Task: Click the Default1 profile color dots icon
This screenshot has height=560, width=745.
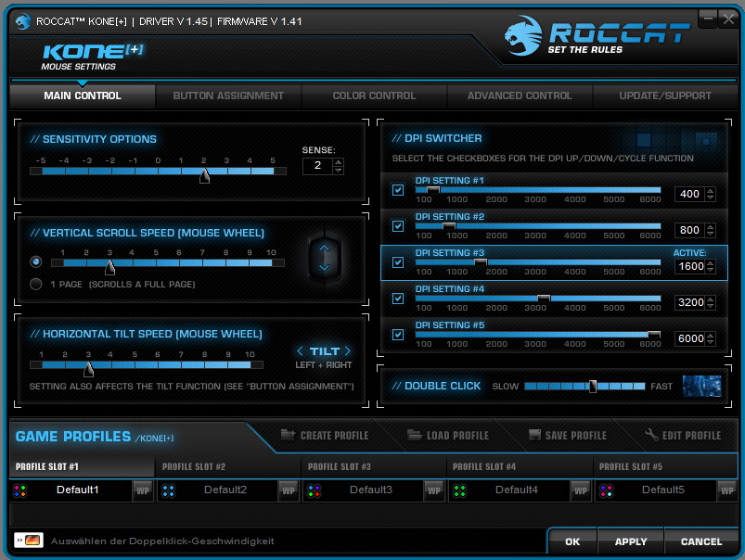Action: tap(20, 490)
